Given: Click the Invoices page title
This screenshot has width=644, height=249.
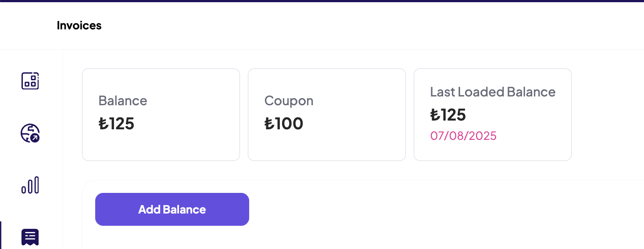Looking at the screenshot, I should [x=79, y=26].
